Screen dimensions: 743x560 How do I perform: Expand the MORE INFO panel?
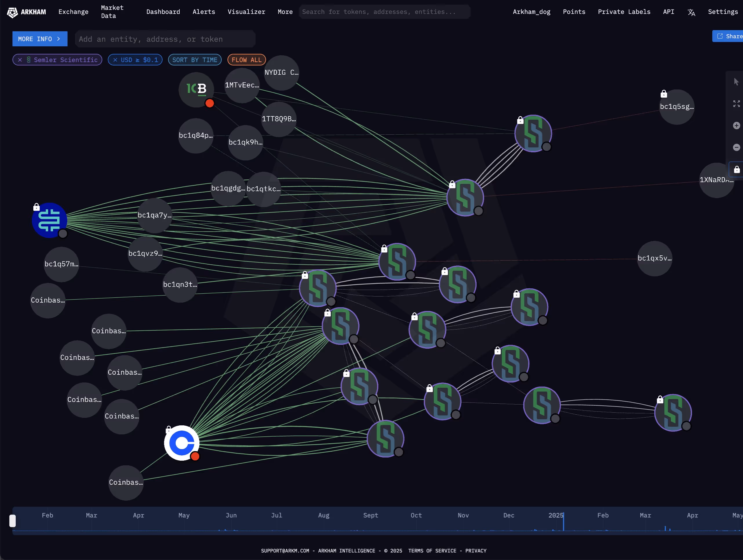pyautogui.click(x=40, y=39)
